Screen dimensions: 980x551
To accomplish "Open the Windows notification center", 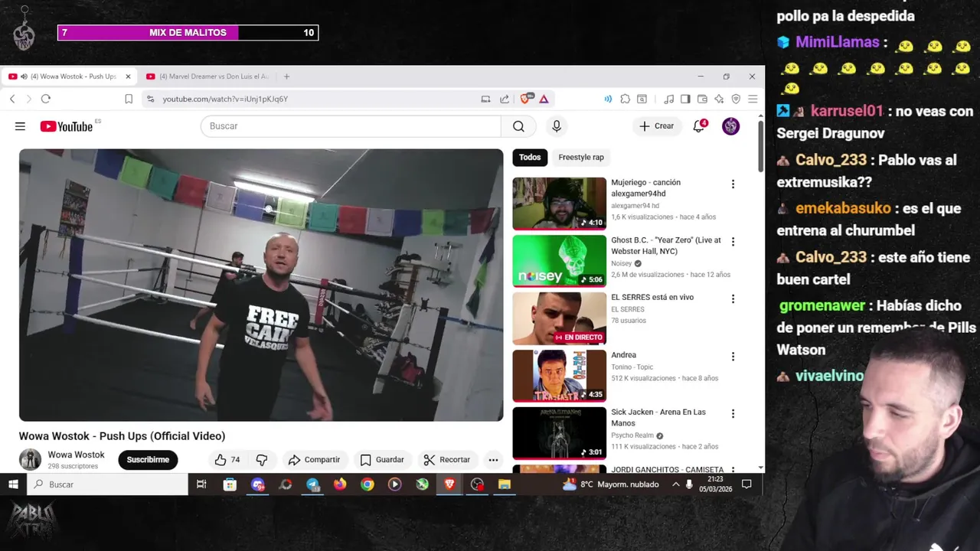I will tap(746, 484).
